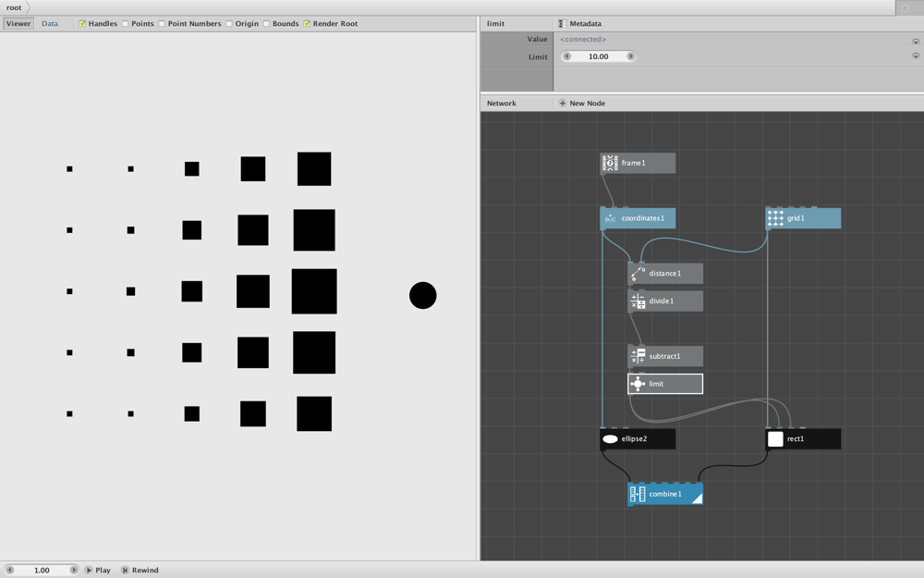Click the Metadata icon
Viewport: 924px width, 578px height.
click(x=562, y=24)
